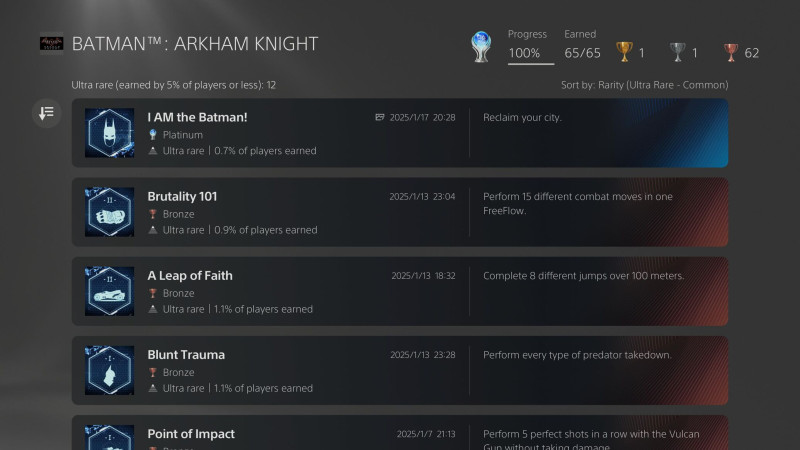Click the Earned 65/65 counter

point(582,52)
